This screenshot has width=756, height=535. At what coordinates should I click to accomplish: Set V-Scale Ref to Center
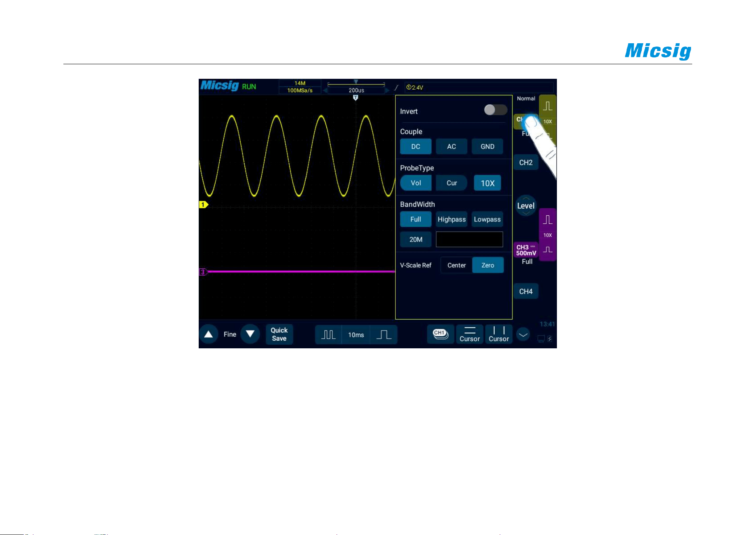coord(456,265)
